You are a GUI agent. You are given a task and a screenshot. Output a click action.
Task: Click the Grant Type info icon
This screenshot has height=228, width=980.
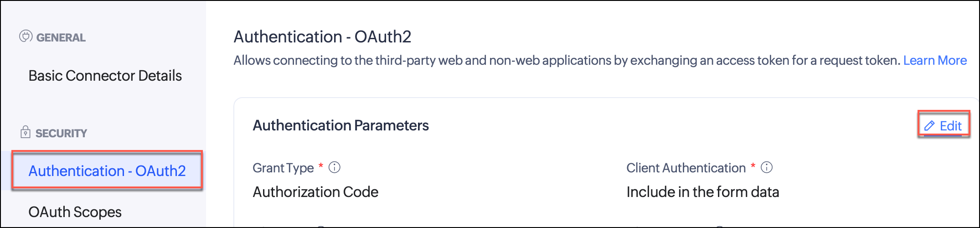pos(335,168)
